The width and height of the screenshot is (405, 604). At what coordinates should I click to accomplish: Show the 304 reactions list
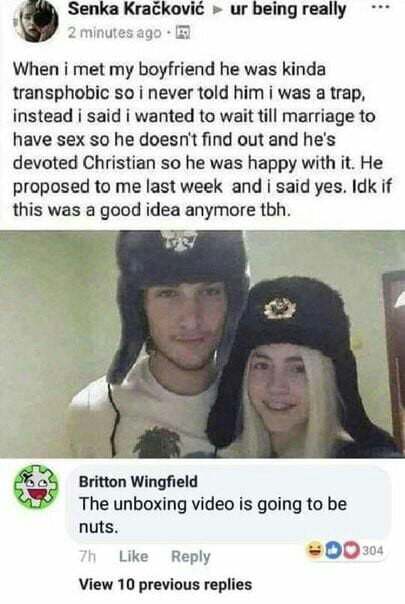373,551
